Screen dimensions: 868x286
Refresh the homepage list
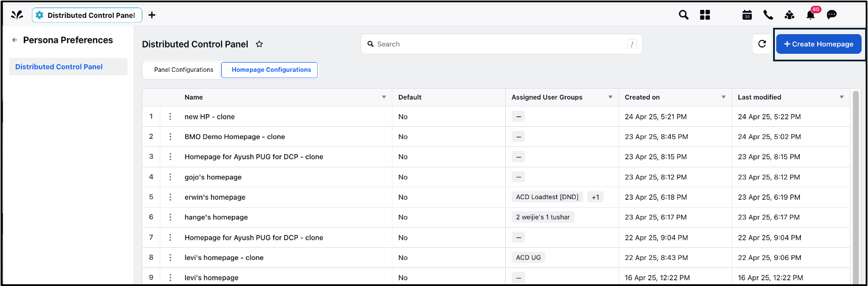(762, 44)
